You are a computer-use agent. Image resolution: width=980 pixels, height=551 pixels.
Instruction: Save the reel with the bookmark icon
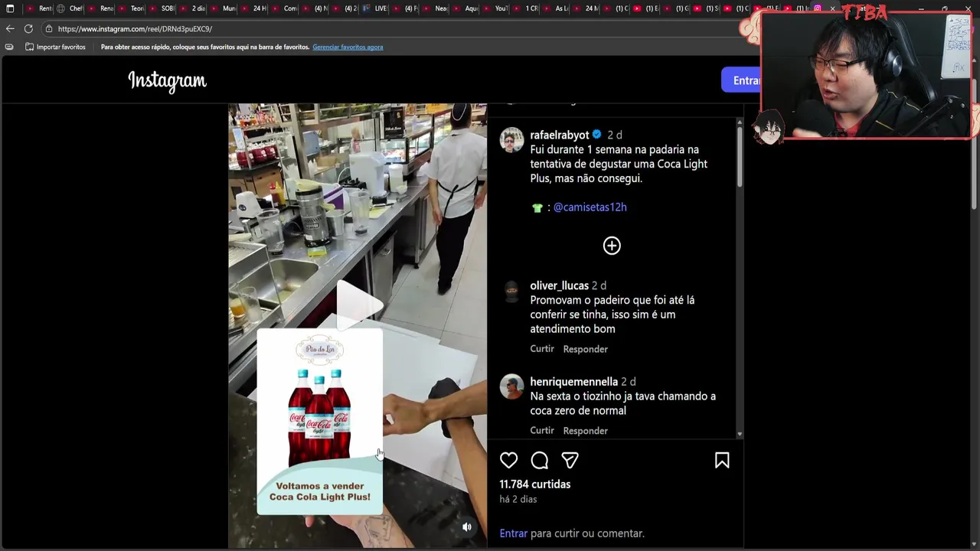point(722,460)
